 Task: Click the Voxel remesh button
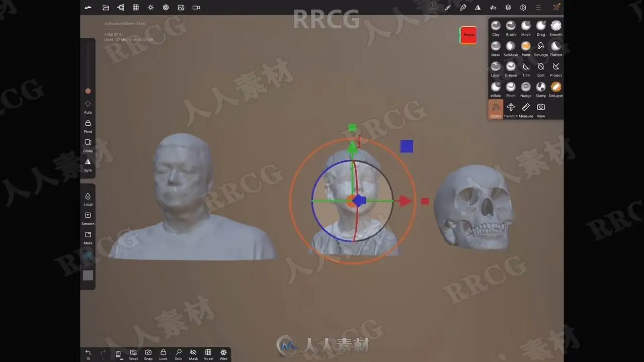[x=208, y=354]
